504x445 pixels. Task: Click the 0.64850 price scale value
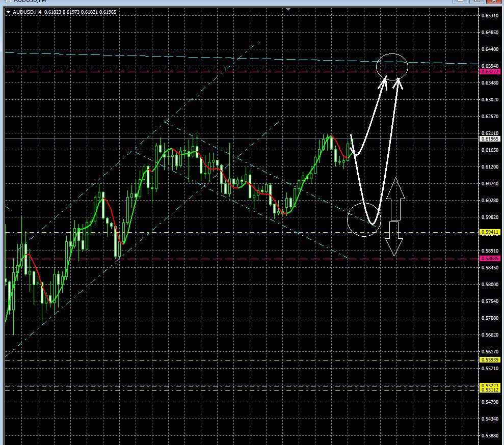pyautogui.click(x=490, y=33)
